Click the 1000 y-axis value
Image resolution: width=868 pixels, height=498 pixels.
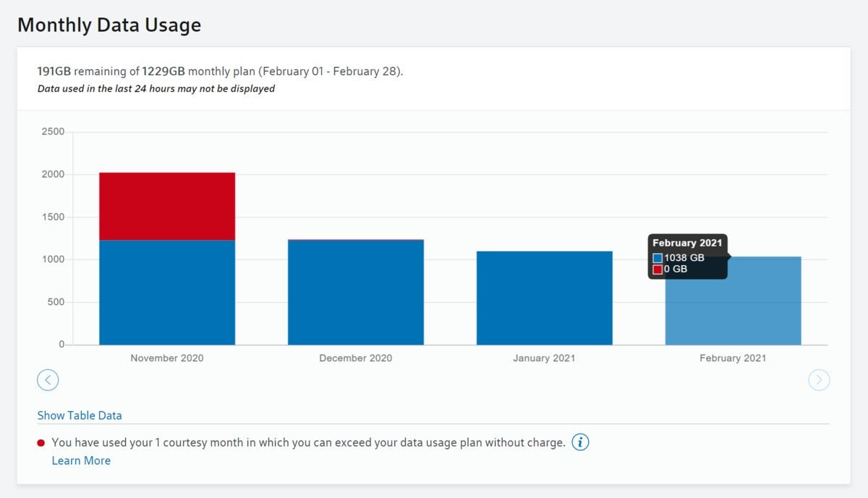click(x=53, y=259)
